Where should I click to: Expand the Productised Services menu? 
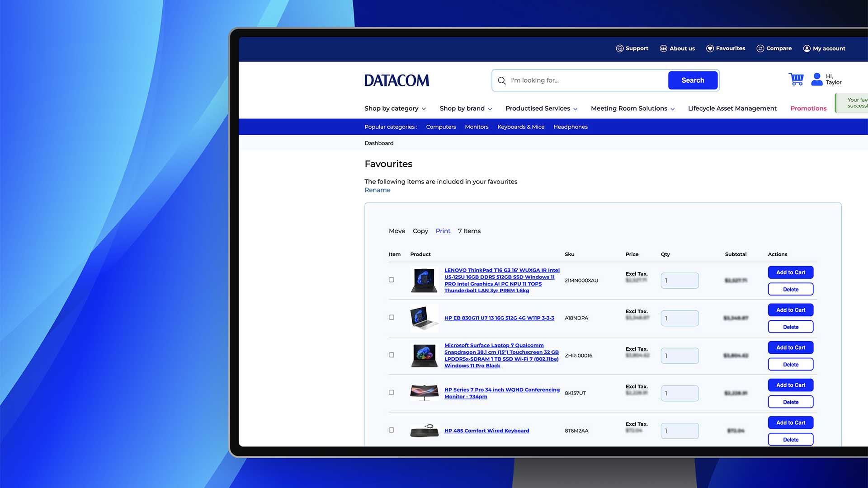[x=542, y=108]
